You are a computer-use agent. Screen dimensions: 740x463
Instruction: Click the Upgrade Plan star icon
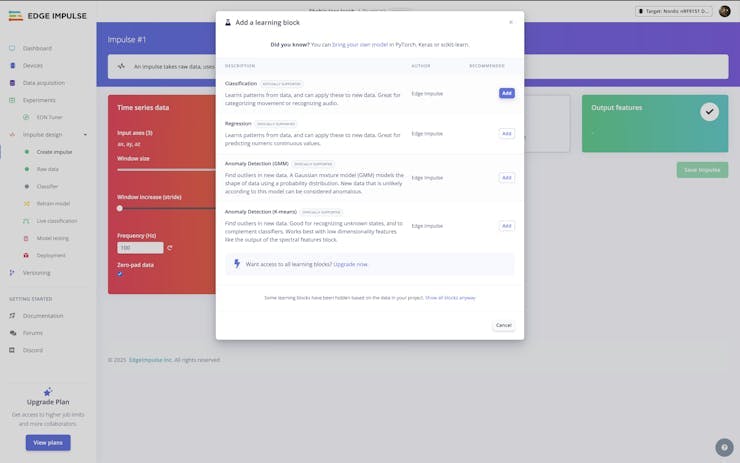47,392
